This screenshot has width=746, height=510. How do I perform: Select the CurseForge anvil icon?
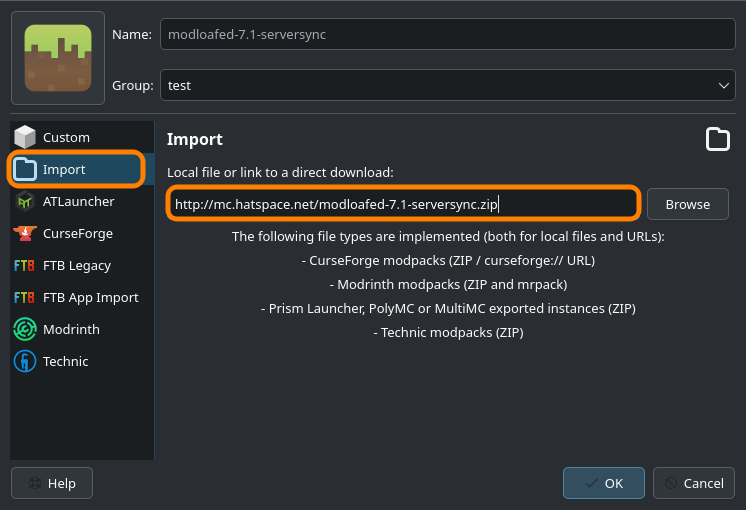pyautogui.click(x=26, y=234)
